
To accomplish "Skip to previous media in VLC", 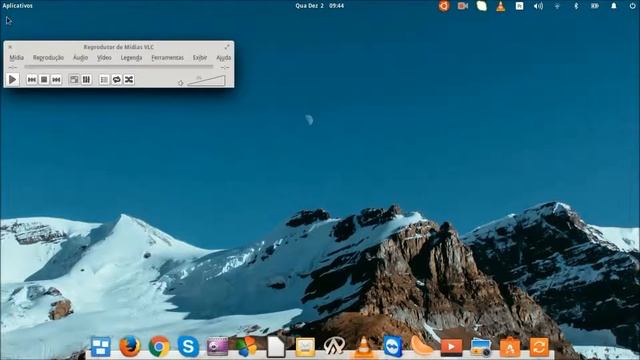I will pos(32,80).
